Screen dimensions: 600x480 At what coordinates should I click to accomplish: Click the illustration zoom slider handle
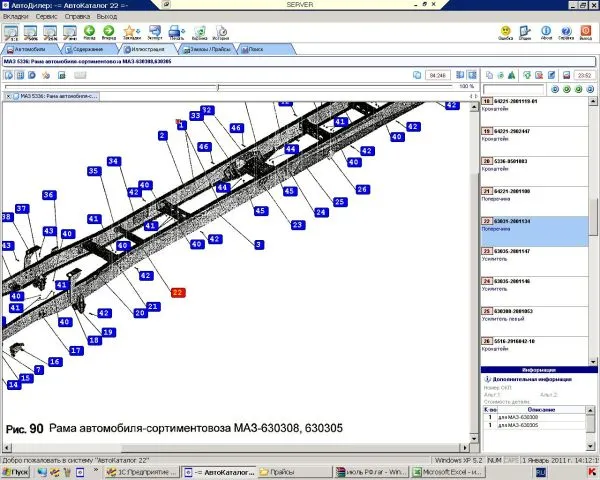218,87
